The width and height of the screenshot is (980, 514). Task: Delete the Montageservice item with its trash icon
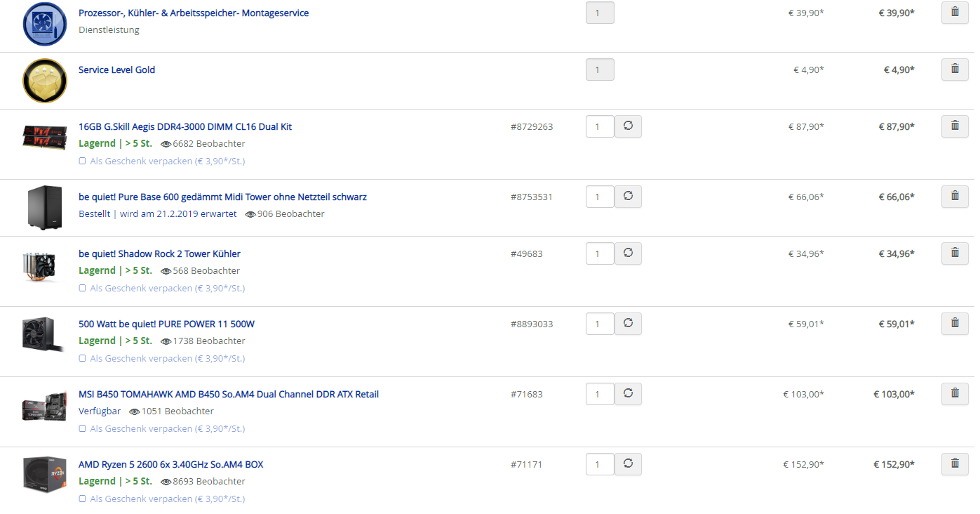[x=955, y=13]
